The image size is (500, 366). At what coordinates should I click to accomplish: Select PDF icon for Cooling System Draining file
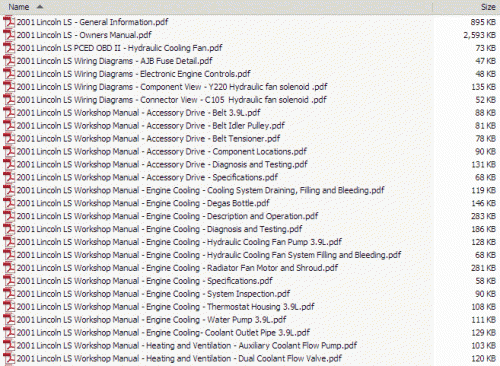(9, 190)
